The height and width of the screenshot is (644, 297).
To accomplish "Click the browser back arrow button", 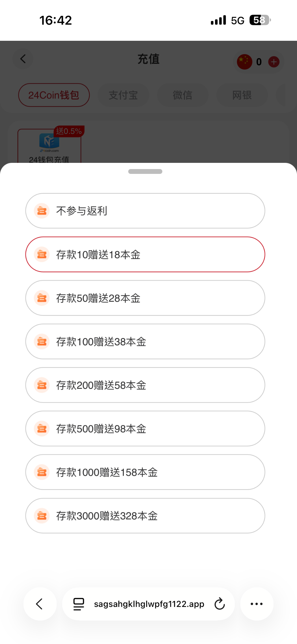I will point(40,604).
